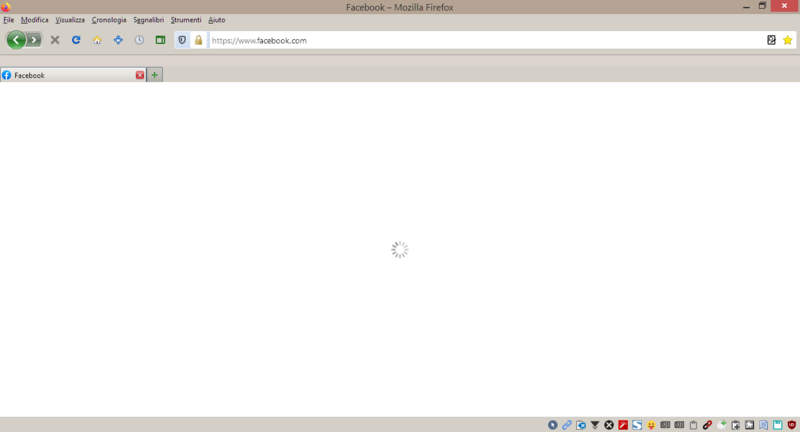800x432 pixels.
Task: Open the File menu
Action: click(x=9, y=20)
